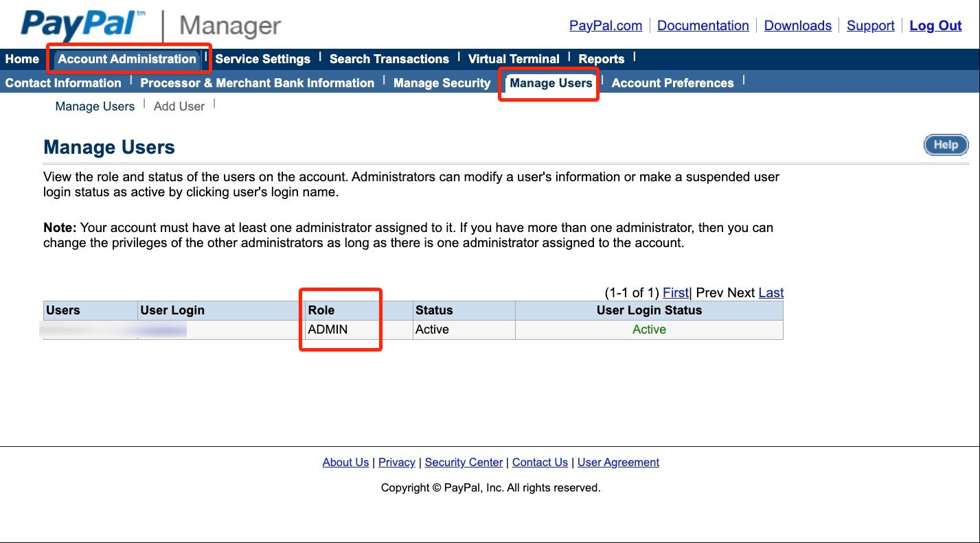Screen dimensions: 980x543
Task: Select Manage Users in the blue navigation bar
Action: click(551, 83)
